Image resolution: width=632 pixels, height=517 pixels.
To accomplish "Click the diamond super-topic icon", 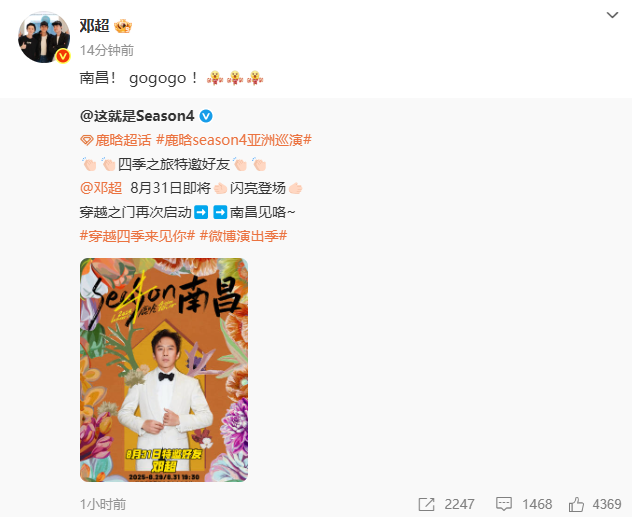I will coord(87,140).
